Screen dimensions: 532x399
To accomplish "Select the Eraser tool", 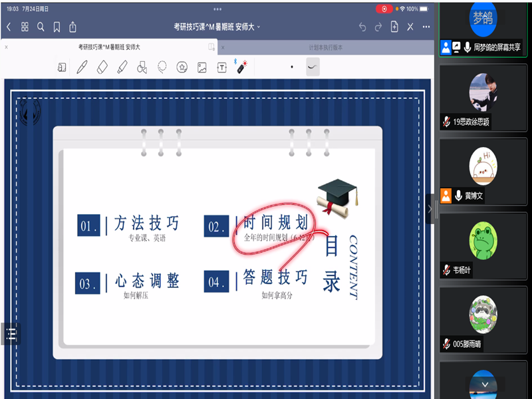I will [x=102, y=67].
